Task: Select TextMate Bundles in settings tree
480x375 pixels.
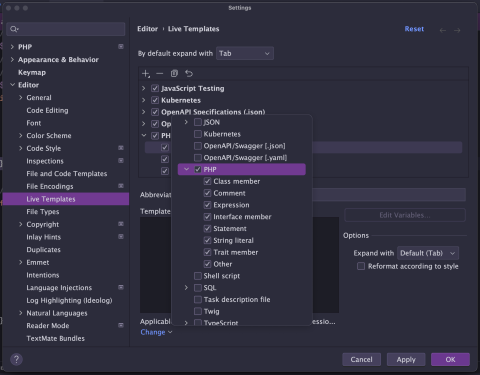Action: tap(55, 338)
